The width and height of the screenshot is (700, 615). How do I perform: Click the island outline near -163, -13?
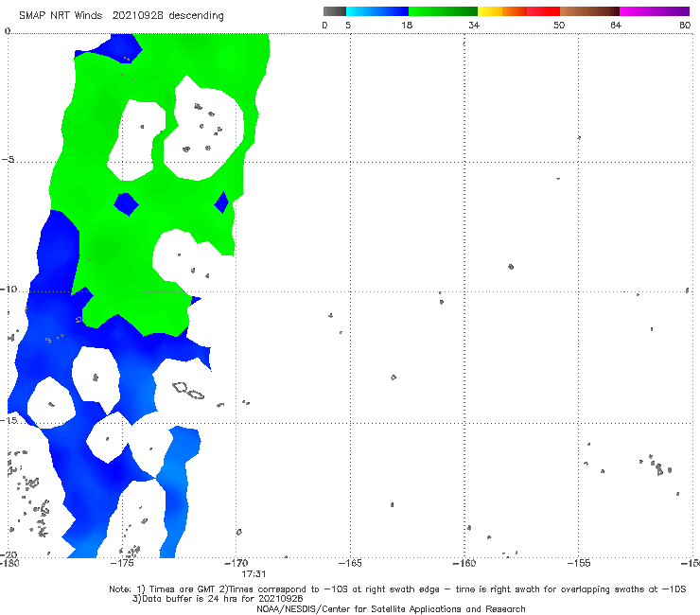[394, 378]
